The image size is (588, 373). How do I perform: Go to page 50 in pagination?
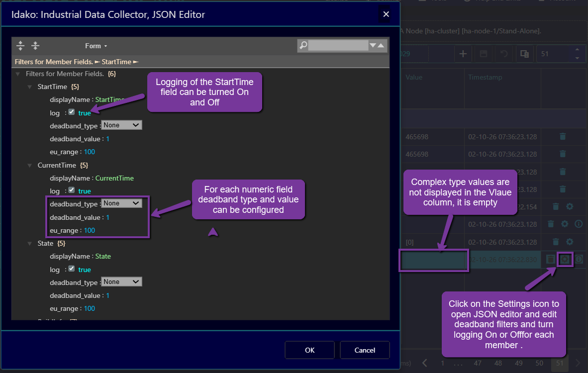click(539, 363)
